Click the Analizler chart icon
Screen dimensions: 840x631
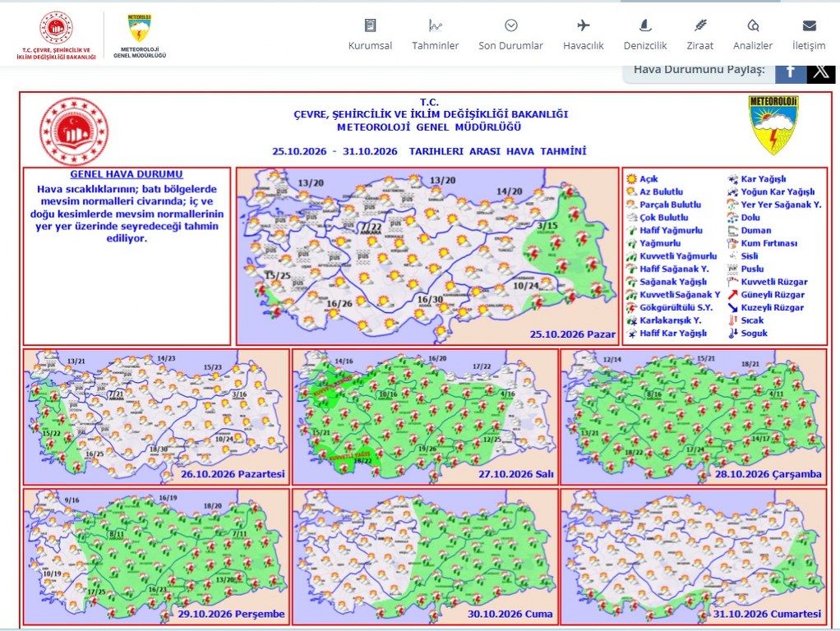(x=753, y=25)
